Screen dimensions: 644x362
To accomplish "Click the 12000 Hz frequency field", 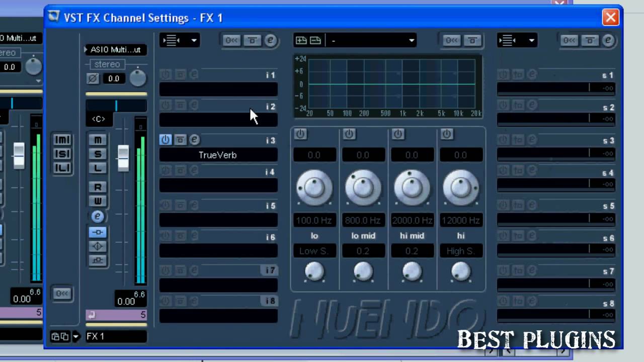I will (461, 220).
